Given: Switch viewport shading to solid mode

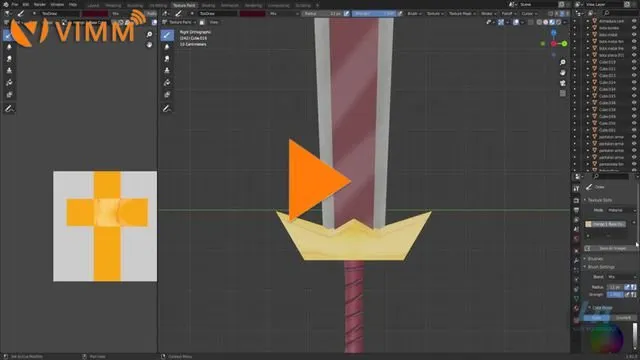Looking at the screenshot, I should tap(546, 22).
